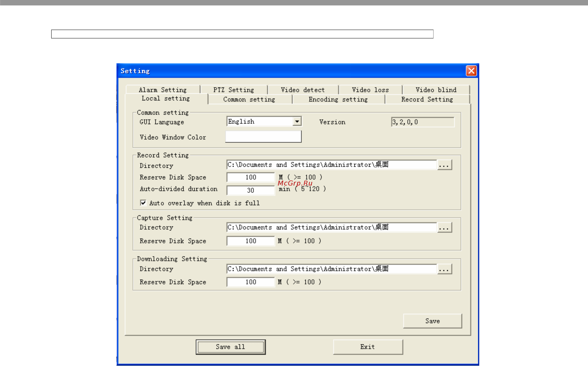The image size is (588, 366).
Task: Click the 'Auto-divided duration' label
Action: click(x=179, y=189)
